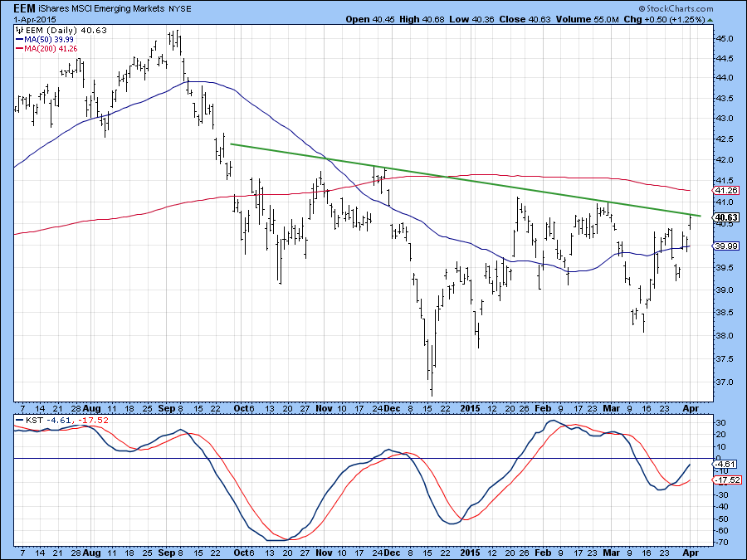This screenshot has width=747, height=560.
Task: Click the Chg +0.50 (+1.25%) value
Action: pos(664,20)
